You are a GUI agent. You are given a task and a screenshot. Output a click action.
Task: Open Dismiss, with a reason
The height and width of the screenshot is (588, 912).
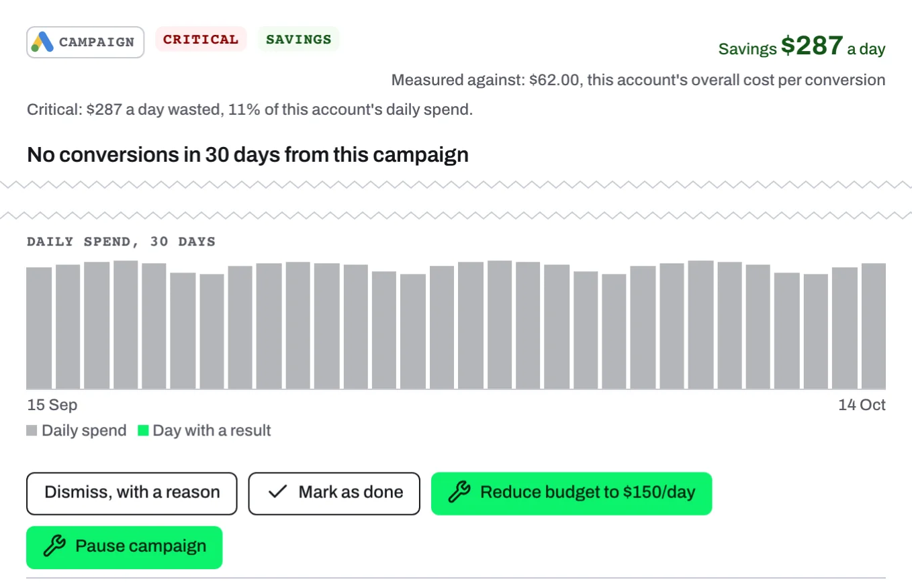coord(132,493)
